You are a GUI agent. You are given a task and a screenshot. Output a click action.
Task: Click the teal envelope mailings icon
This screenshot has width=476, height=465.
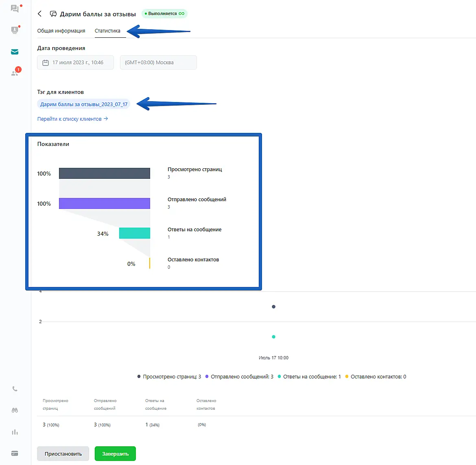coord(15,52)
